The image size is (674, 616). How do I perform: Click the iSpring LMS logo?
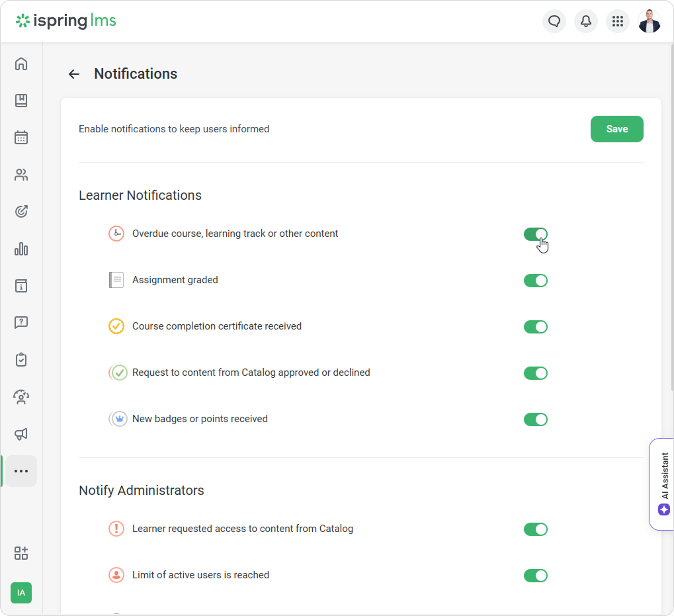tap(65, 21)
